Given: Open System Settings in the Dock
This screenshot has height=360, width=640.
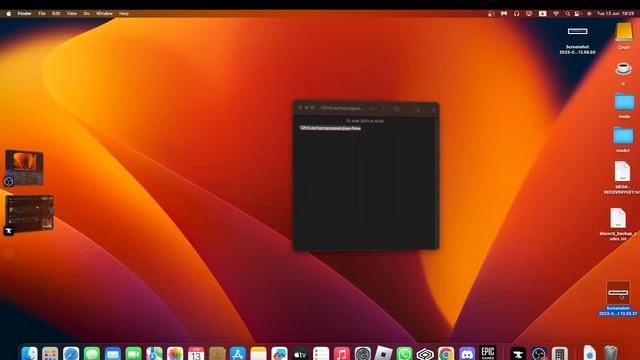Looking at the screenshot, I should (x=362, y=353).
